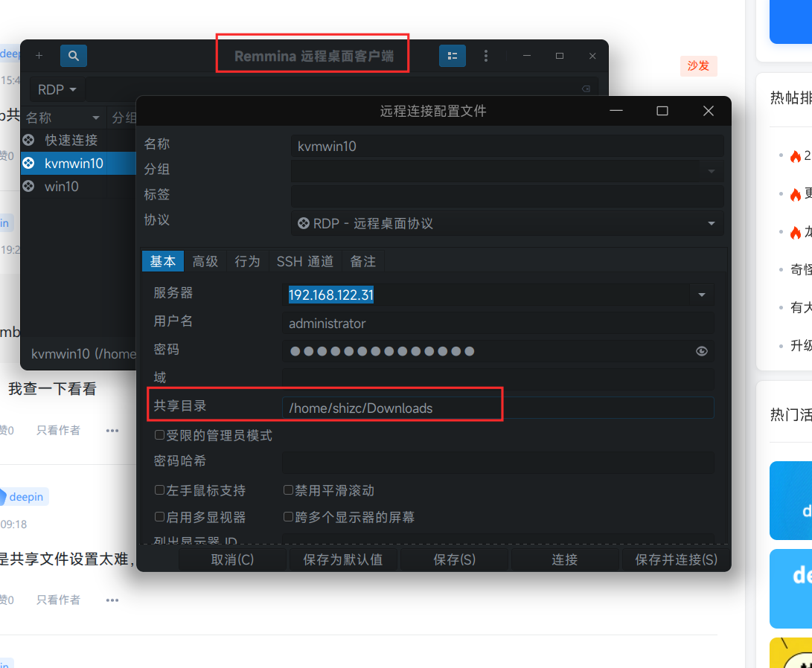Click the deepin user tag

(25, 497)
